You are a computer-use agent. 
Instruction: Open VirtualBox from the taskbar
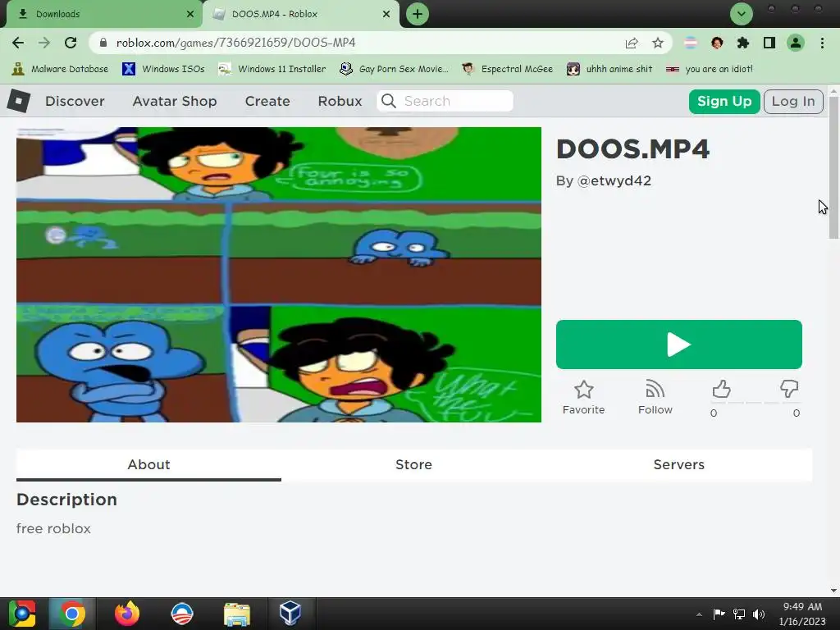tap(290, 614)
